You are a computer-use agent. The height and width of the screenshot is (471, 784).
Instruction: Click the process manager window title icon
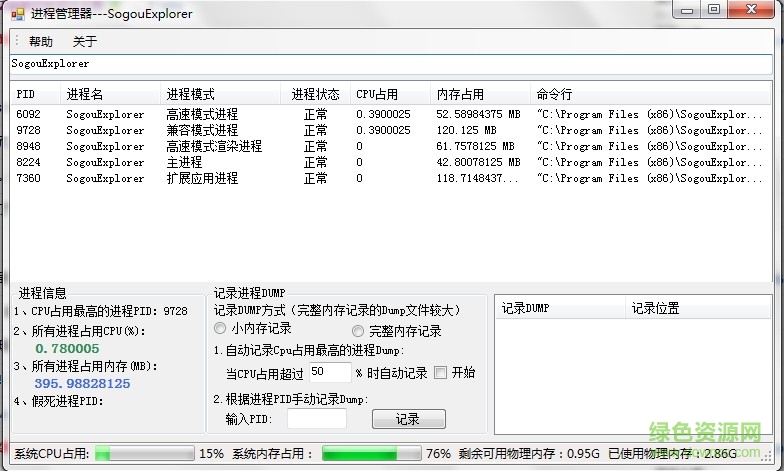[18, 14]
